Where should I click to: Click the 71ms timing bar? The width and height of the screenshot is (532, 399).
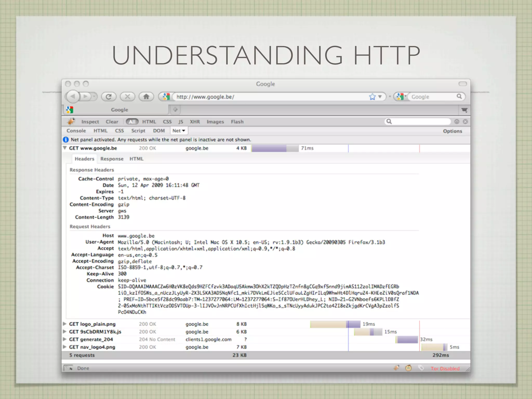pyautogui.click(x=275, y=148)
